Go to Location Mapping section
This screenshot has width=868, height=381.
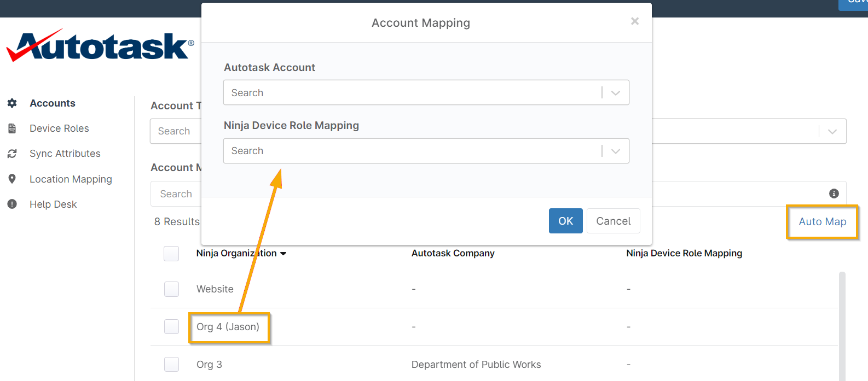click(71, 179)
